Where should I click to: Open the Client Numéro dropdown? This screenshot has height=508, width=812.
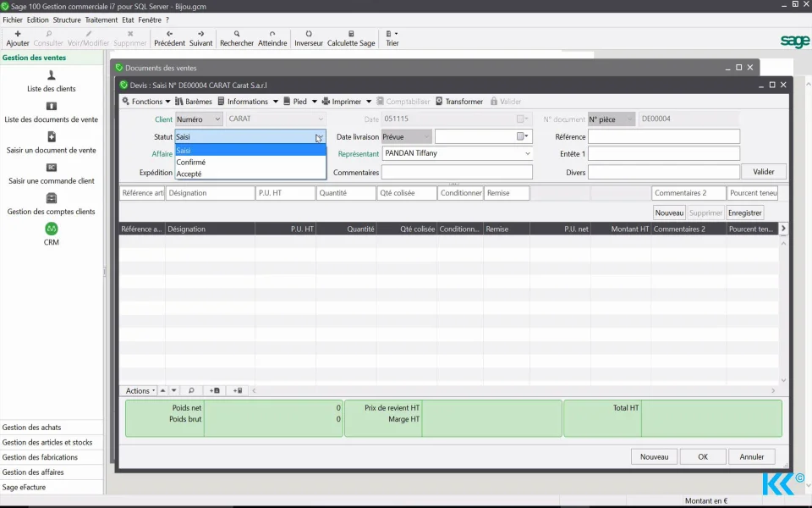[199, 119]
